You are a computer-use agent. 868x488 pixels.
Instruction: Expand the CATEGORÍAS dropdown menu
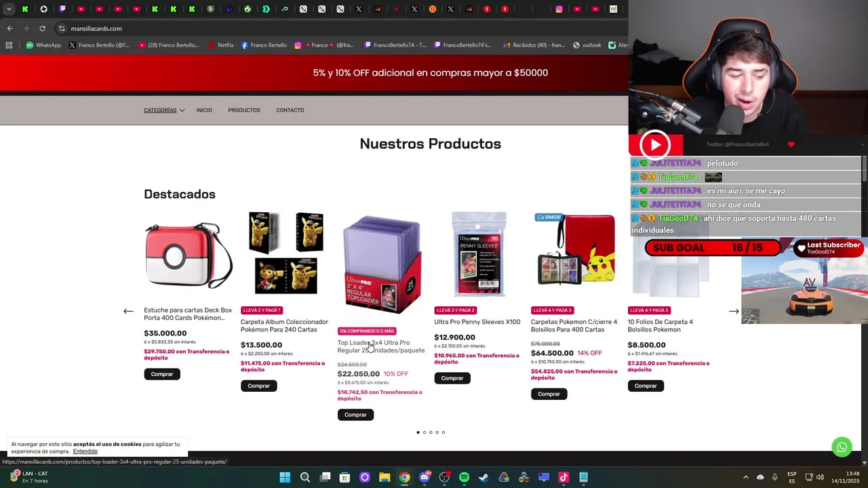click(x=164, y=110)
